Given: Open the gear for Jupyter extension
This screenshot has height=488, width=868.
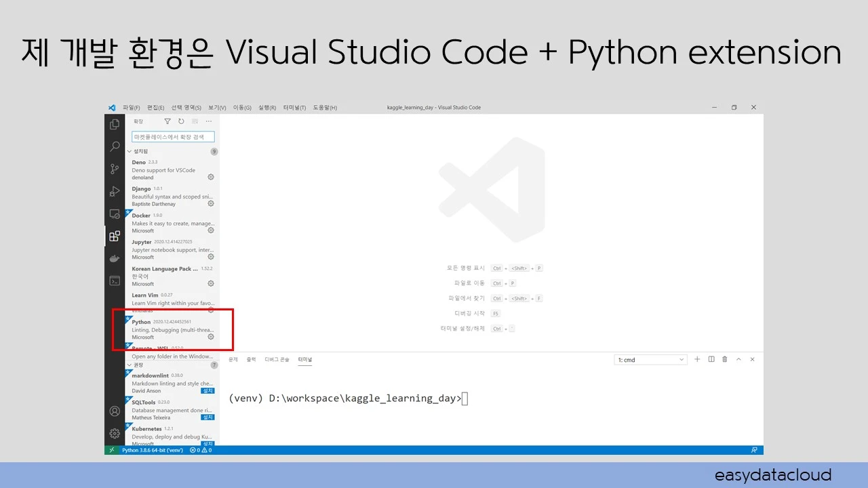Looking at the screenshot, I should click(211, 257).
